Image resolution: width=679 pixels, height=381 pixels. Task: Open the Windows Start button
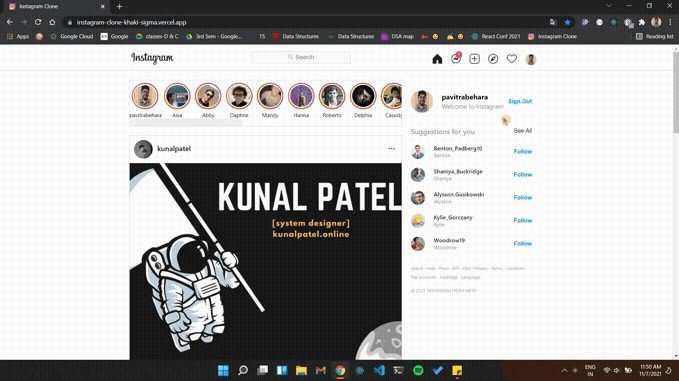(223, 371)
